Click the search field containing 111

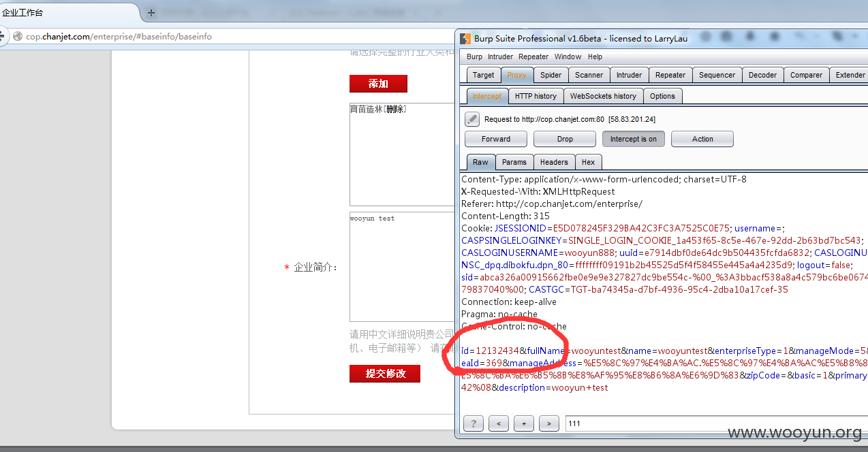(715, 423)
